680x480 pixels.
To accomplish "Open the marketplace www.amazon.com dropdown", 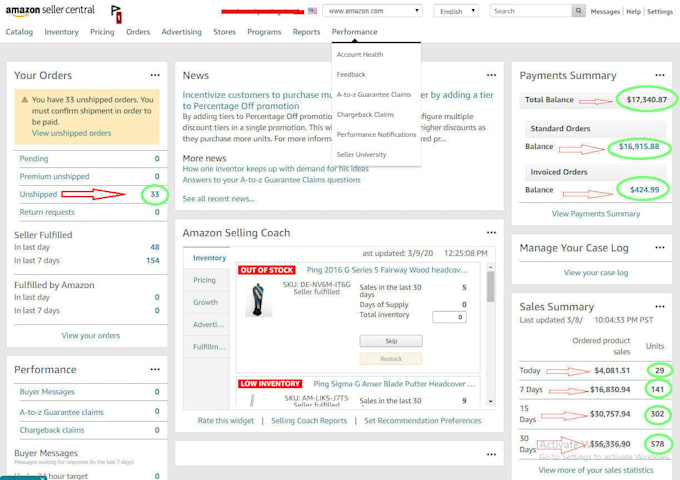I will coord(373,11).
